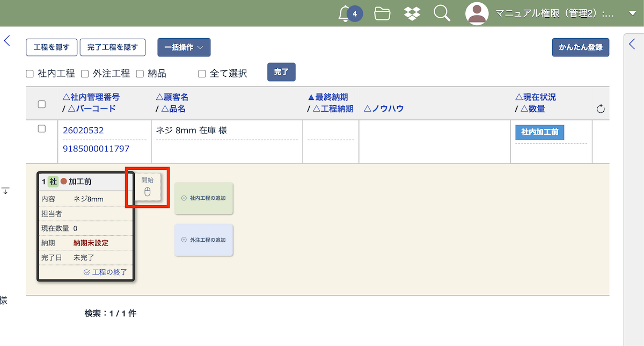
Task: Open search with the magnifier icon
Action: coord(442,13)
